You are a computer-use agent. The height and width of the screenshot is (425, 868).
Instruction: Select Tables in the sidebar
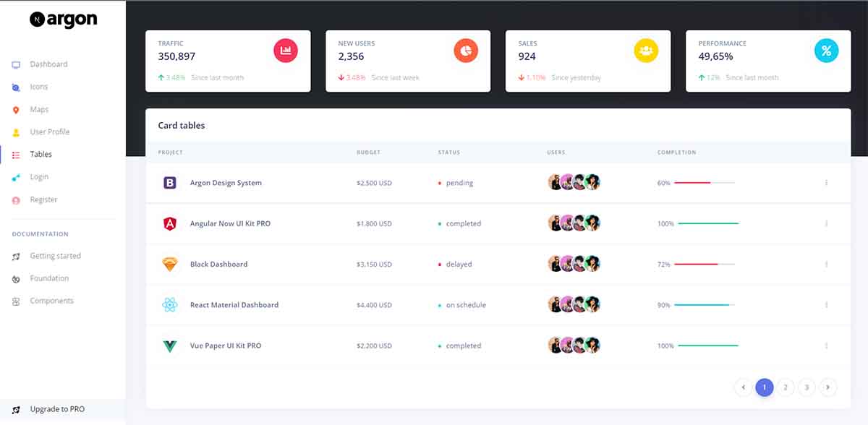(41, 155)
